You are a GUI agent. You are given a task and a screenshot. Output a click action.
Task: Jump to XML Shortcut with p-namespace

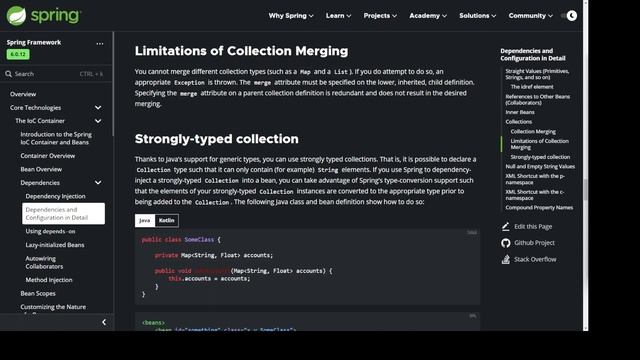[535, 179]
